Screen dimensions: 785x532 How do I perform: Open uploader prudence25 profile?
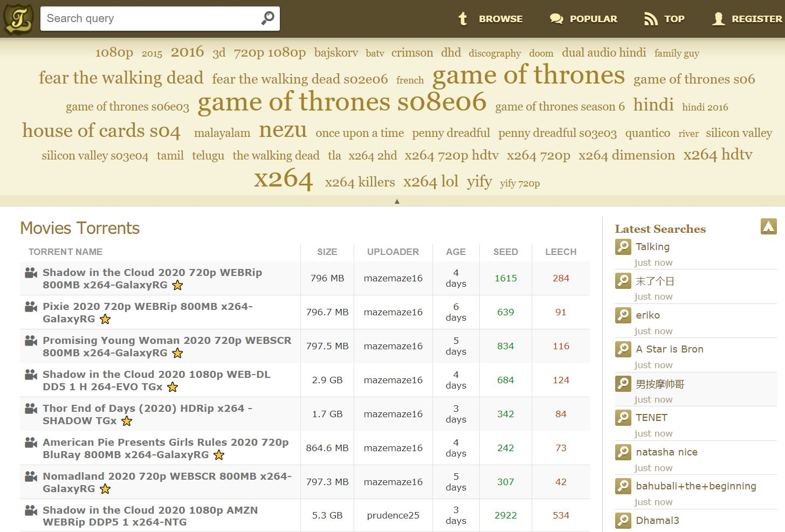click(x=393, y=515)
